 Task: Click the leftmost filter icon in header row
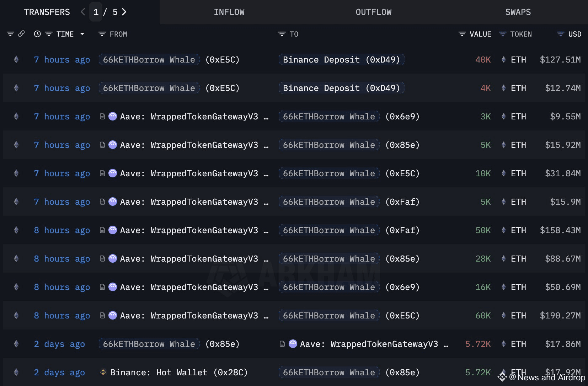[10, 34]
